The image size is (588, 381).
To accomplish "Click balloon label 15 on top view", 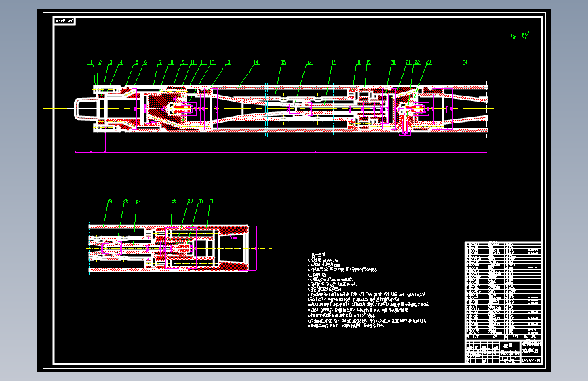I will [x=283, y=62].
